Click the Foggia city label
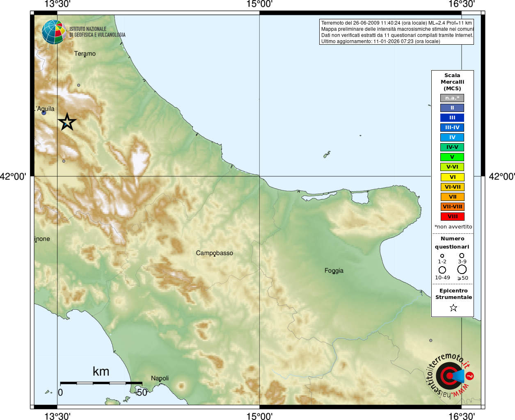 [x=334, y=271]
